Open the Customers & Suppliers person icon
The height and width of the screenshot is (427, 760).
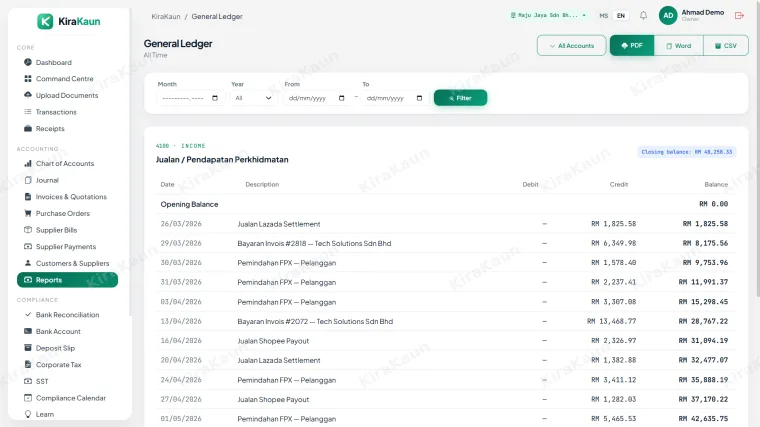28,263
